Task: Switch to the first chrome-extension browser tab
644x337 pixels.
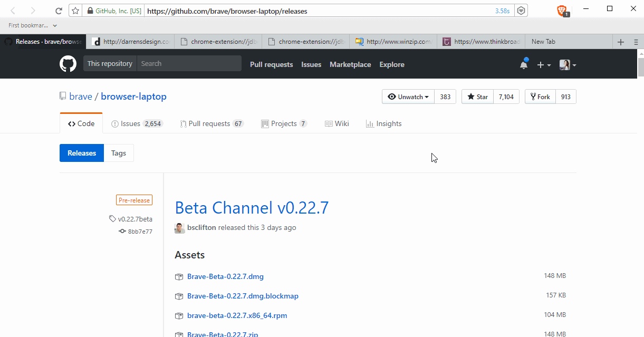Action: coord(218,42)
